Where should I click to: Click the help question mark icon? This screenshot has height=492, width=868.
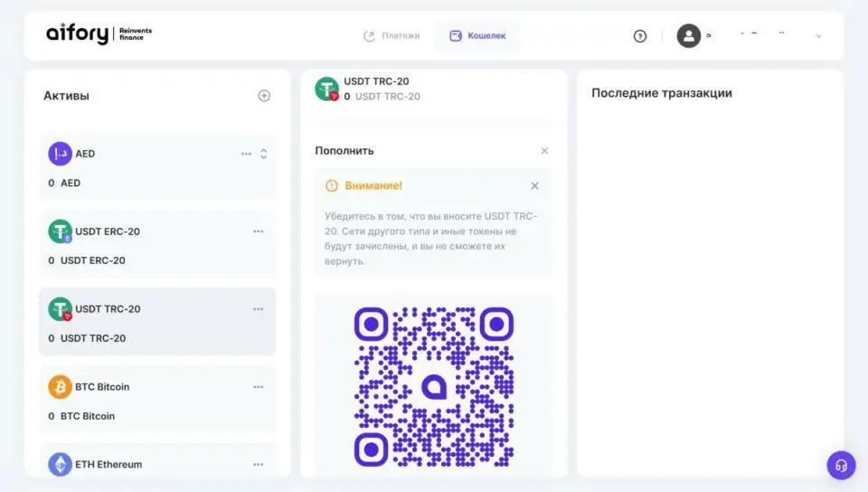coord(640,36)
